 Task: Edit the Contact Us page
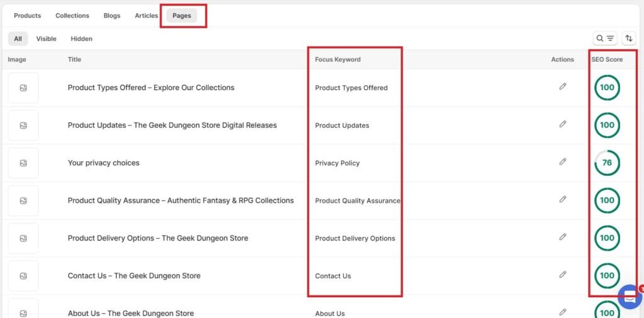pyautogui.click(x=563, y=275)
